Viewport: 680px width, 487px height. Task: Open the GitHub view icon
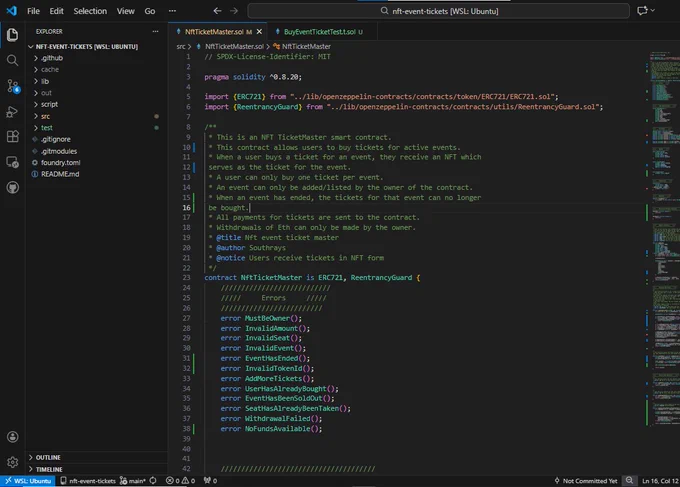(13, 187)
